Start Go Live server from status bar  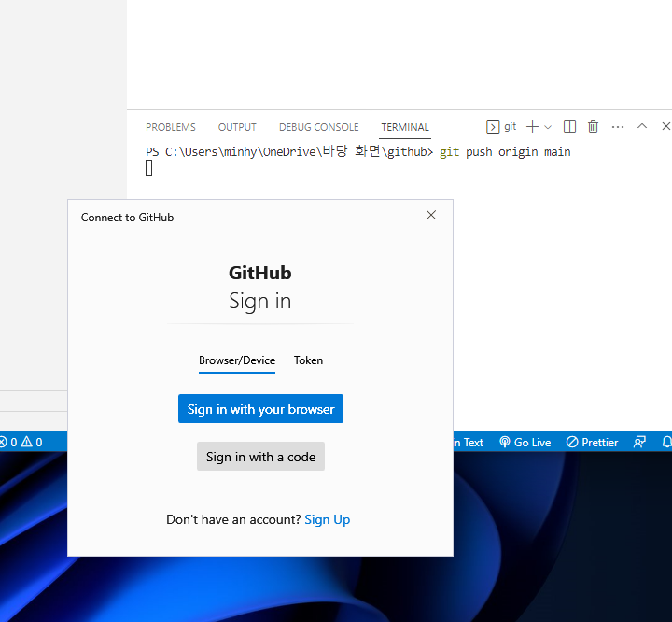525,443
